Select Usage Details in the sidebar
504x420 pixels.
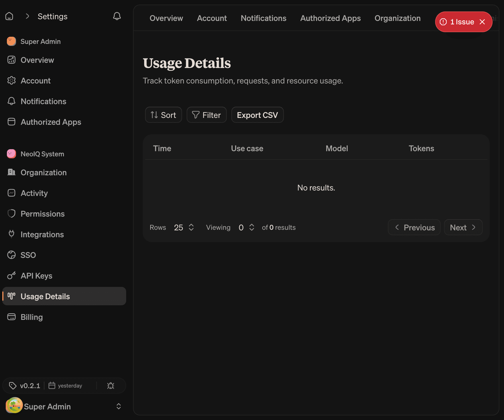[64, 296]
